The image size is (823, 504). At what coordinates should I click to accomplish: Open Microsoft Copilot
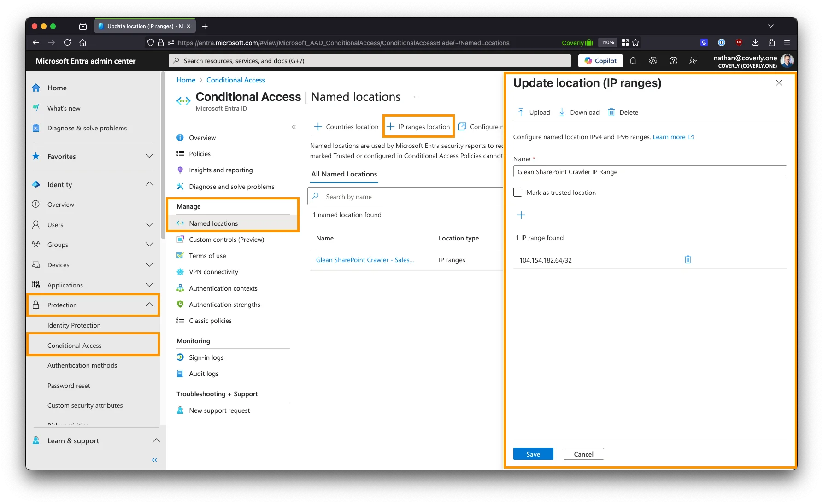(600, 60)
